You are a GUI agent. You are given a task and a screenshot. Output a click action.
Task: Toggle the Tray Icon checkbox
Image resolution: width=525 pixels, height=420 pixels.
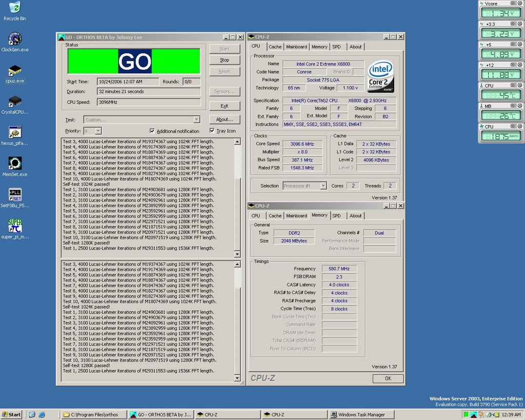coord(212,131)
